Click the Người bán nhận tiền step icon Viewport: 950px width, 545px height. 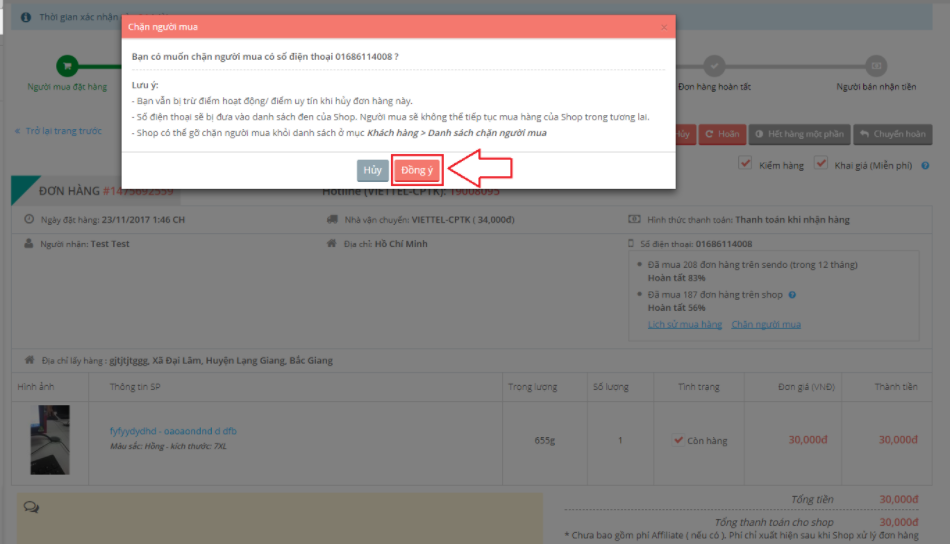click(876, 67)
